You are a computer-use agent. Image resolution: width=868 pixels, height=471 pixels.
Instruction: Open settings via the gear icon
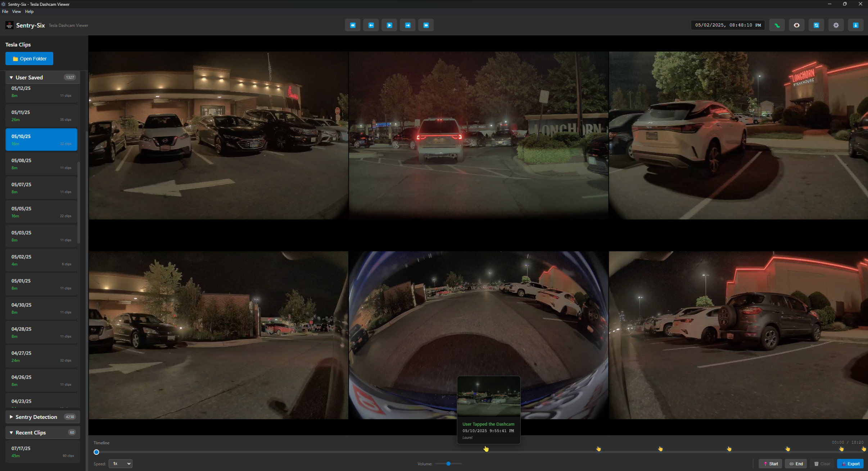click(836, 25)
